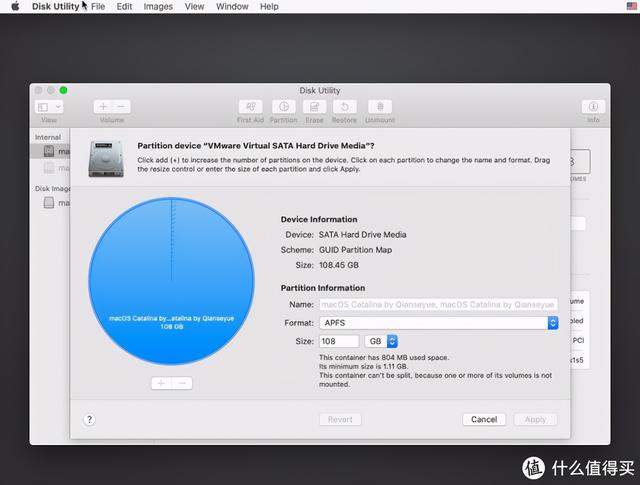Screen dimensions: 640x485
Task: Open the Help menu
Action: [269, 7]
